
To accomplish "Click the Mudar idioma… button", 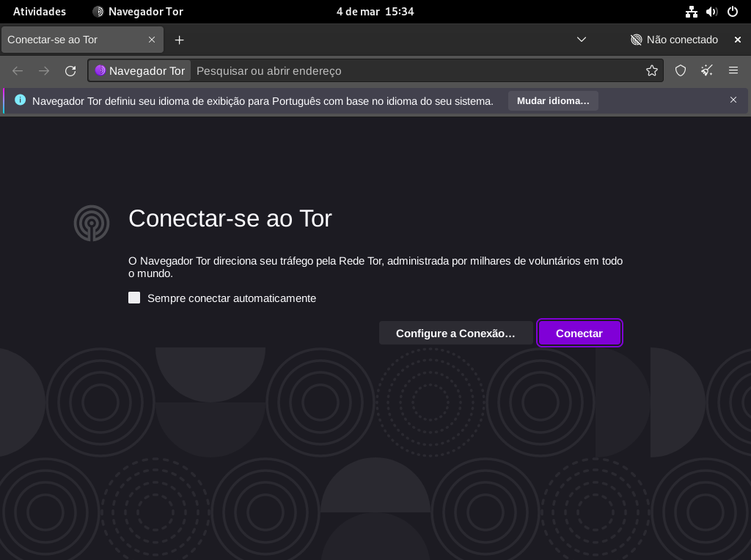I will (553, 101).
